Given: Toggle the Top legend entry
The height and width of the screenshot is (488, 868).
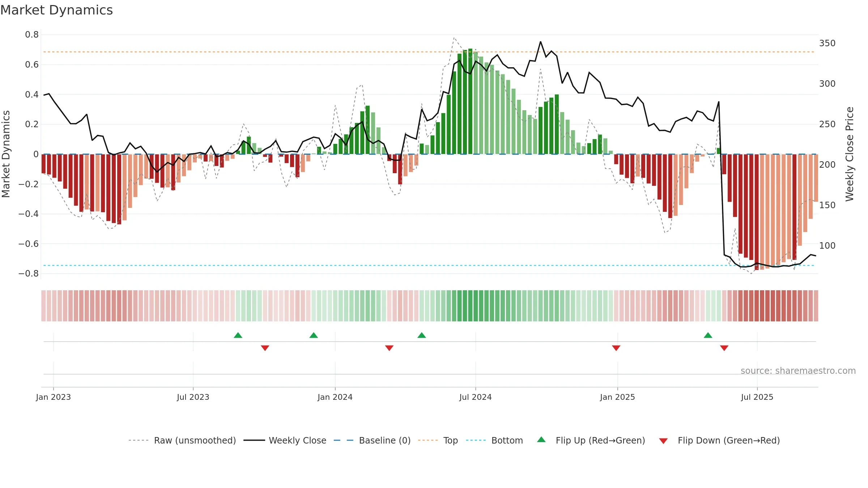Looking at the screenshot, I should tap(438, 440).
